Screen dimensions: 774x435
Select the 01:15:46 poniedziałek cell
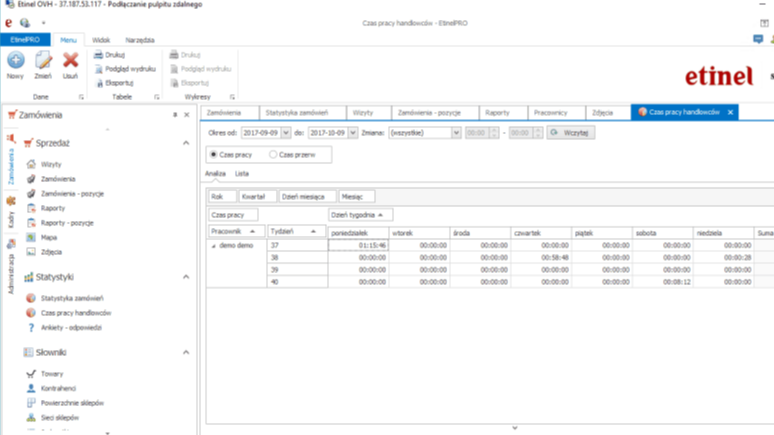[358, 245]
